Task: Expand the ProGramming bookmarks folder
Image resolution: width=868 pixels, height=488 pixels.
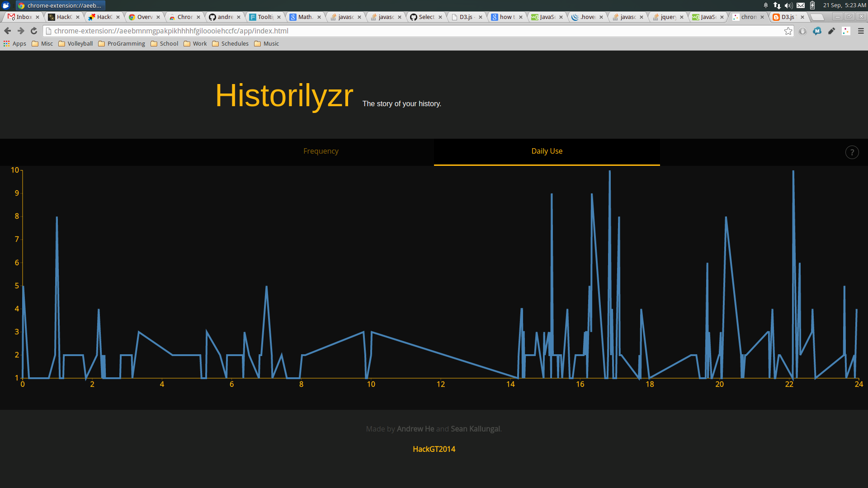Action: pos(121,44)
